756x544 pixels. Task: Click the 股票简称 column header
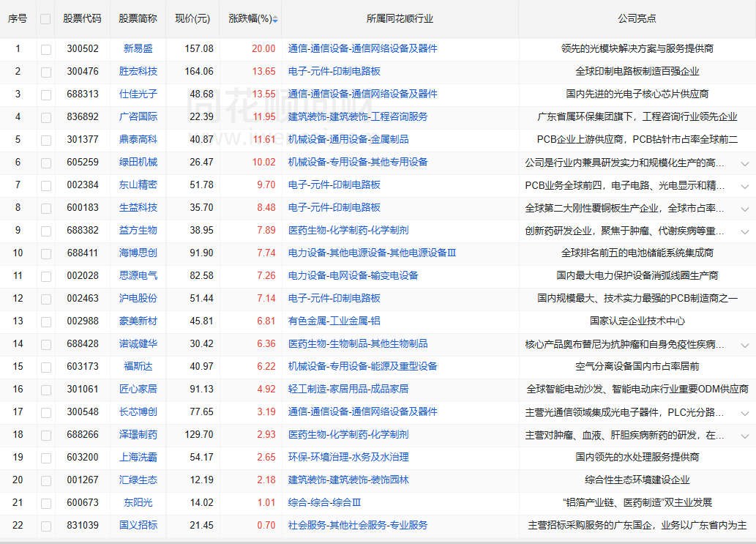click(138, 18)
